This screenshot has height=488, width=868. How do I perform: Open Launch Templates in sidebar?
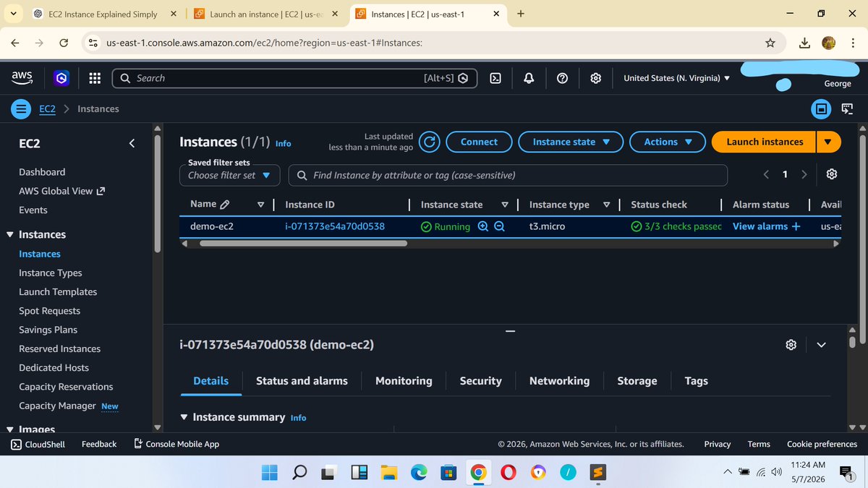[58, 292]
